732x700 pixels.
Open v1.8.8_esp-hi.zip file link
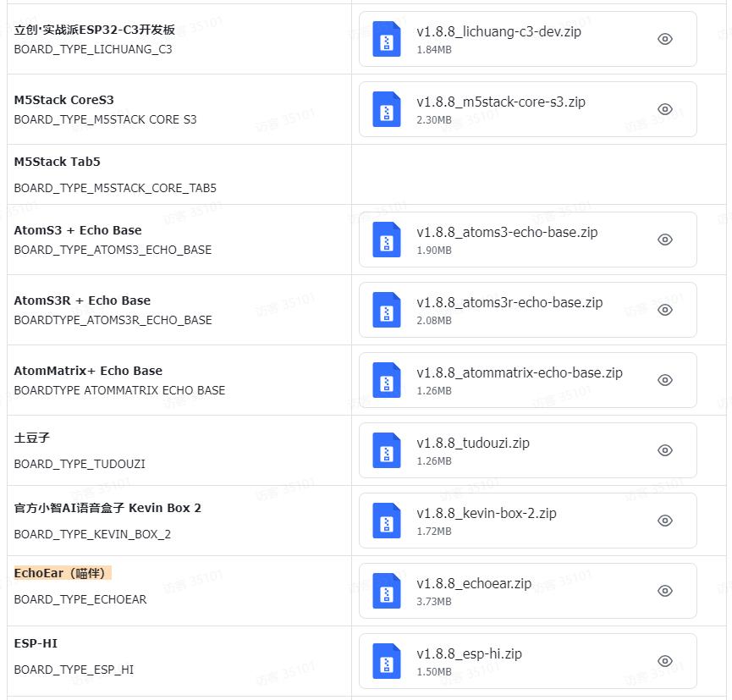coord(469,653)
